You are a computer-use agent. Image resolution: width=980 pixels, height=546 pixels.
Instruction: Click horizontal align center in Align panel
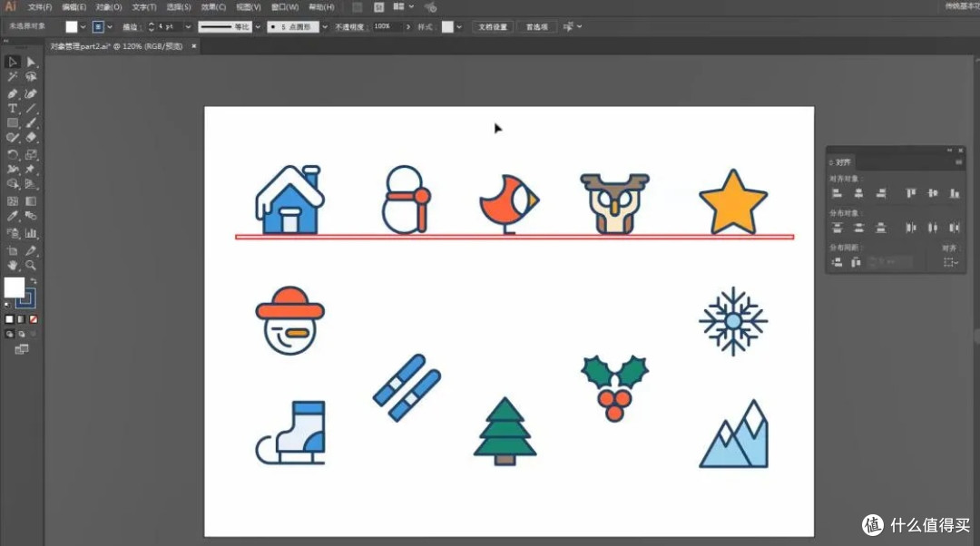tap(858, 194)
